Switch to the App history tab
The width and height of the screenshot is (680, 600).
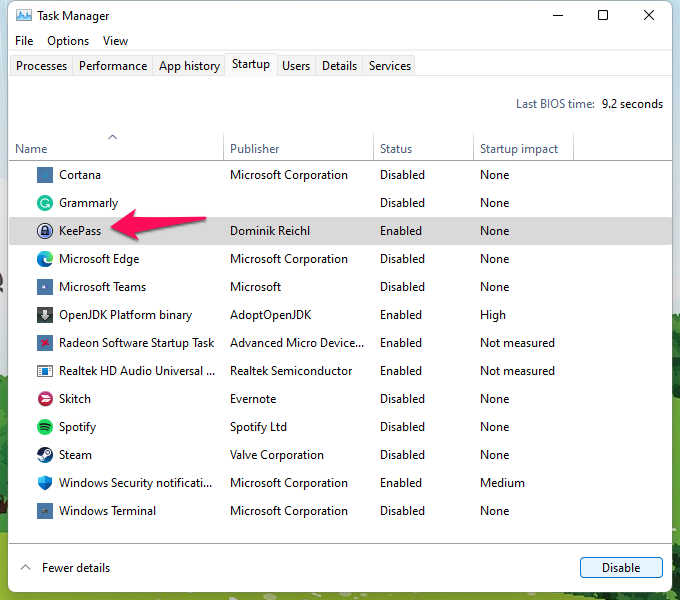(x=189, y=66)
